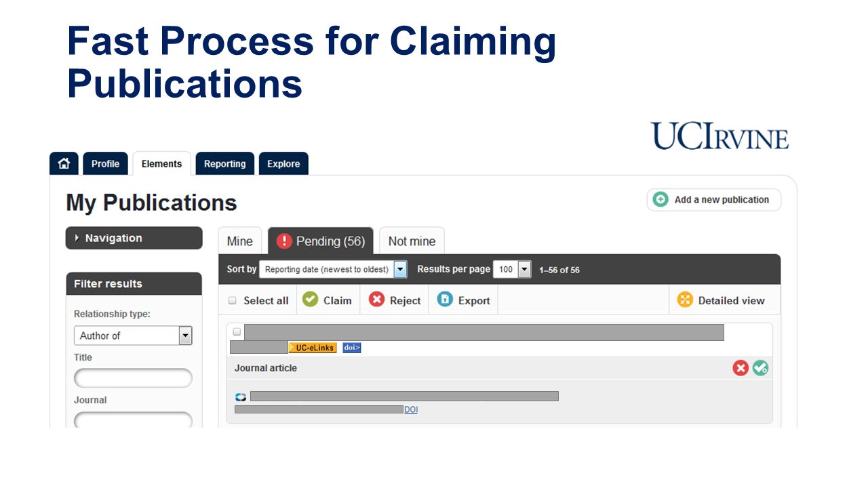Follow the DOI link in article details
The width and height of the screenshot is (868, 488).
tap(411, 410)
